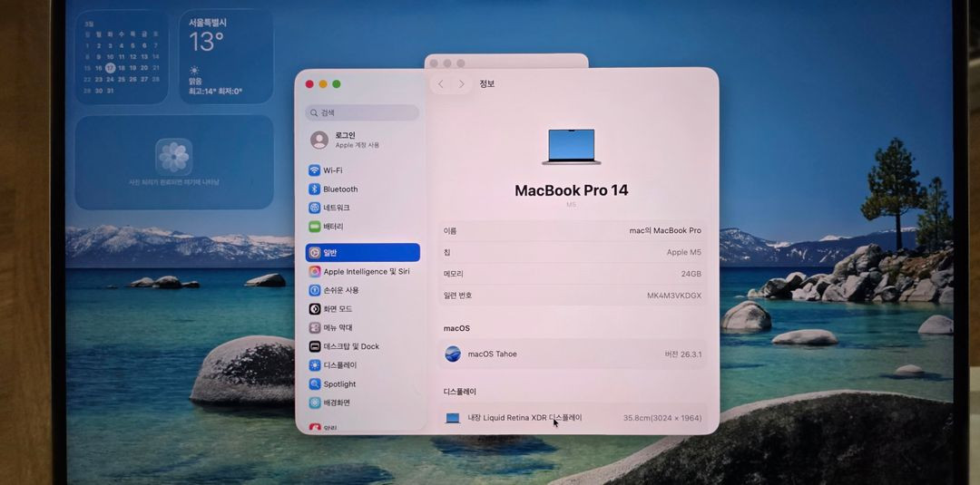Click the serial number MK4M3VKDGX

click(x=673, y=296)
